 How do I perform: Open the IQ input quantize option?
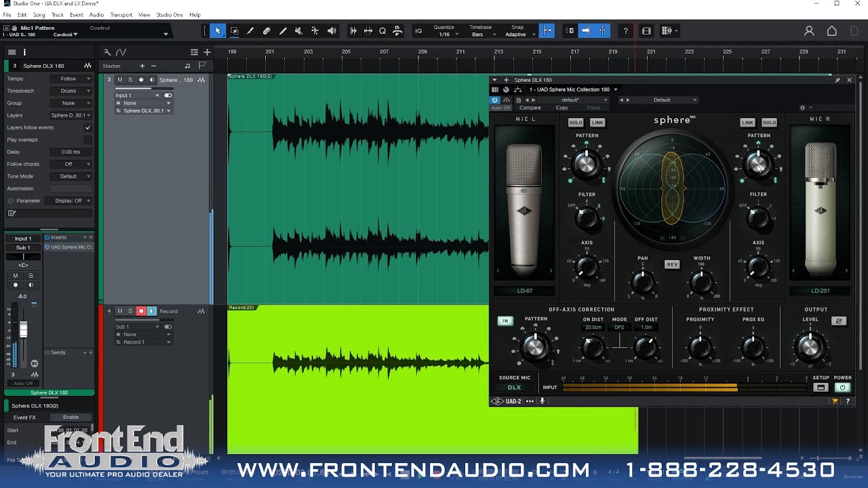[x=418, y=30]
